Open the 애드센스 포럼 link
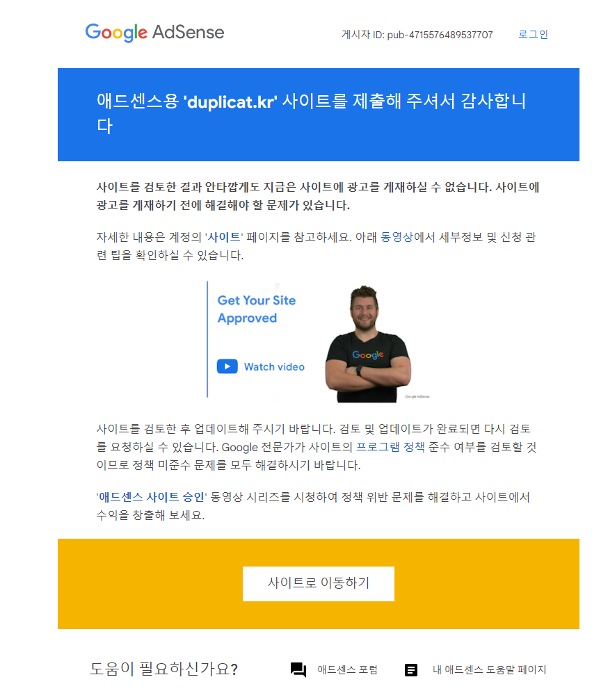 347,669
